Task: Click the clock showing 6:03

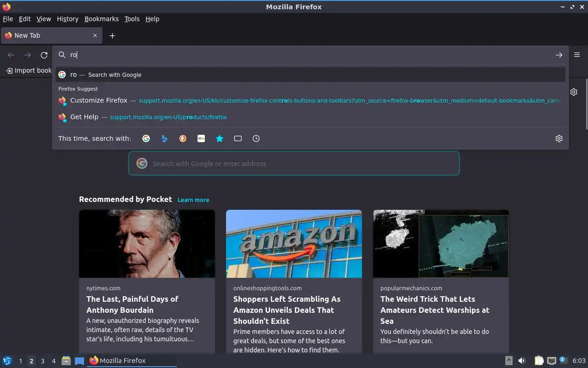Action: click(579, 361)
